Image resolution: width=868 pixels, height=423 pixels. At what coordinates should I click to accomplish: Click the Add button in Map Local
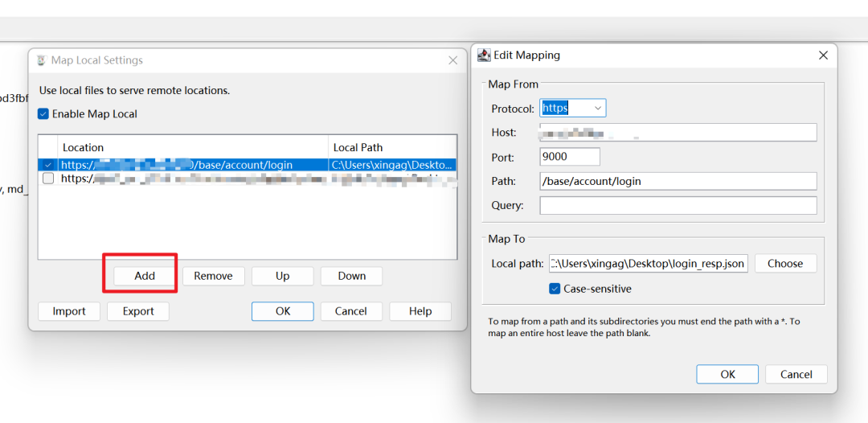[x=145, y=276]
